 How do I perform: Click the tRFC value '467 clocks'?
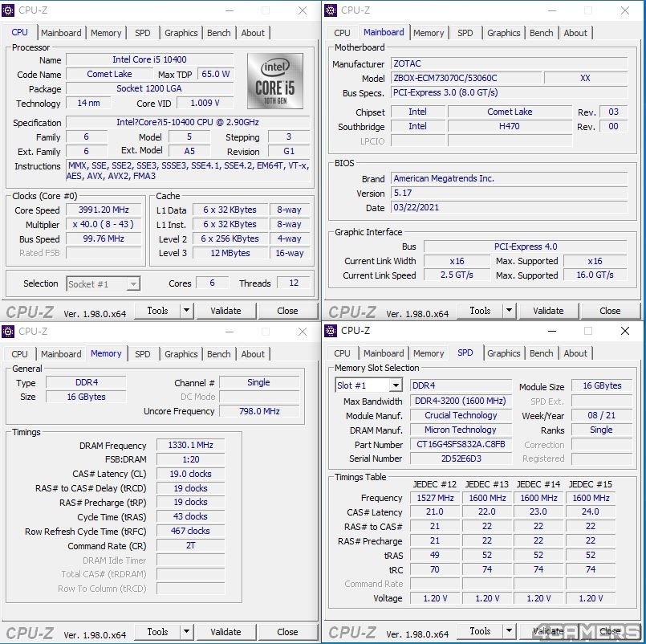pyautogui.click(x=191, y=531)
